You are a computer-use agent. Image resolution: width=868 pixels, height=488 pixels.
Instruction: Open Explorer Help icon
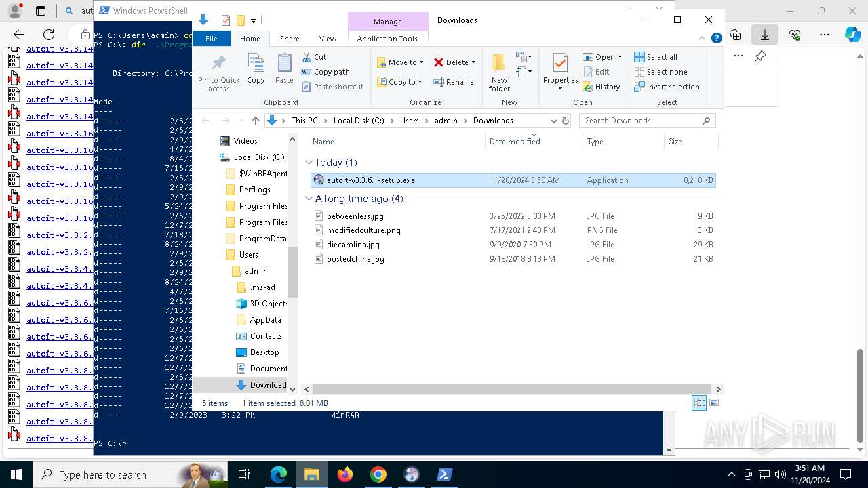click(717, 39)
